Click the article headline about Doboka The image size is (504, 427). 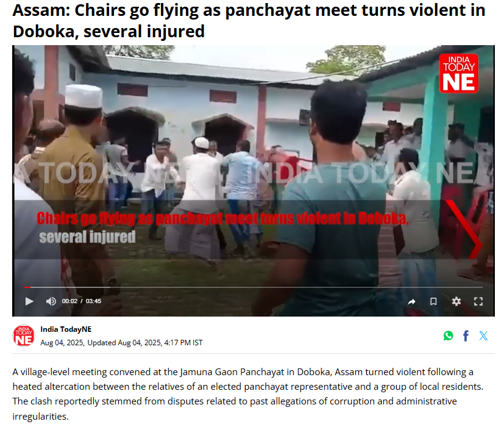click(249, 21)
